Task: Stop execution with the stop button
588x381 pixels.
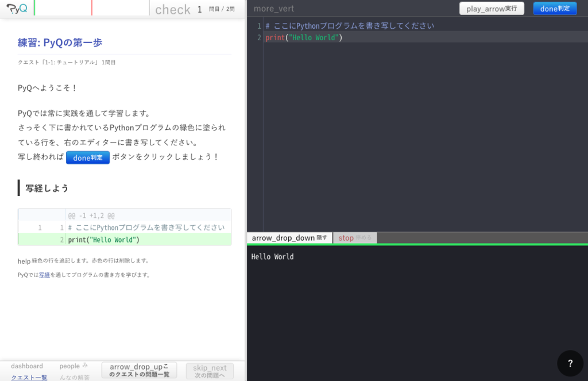Action: [x=355, y=238]
